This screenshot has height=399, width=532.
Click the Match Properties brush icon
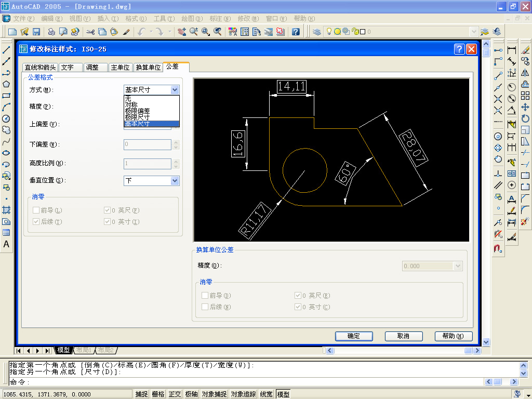(x=126, y=32)
